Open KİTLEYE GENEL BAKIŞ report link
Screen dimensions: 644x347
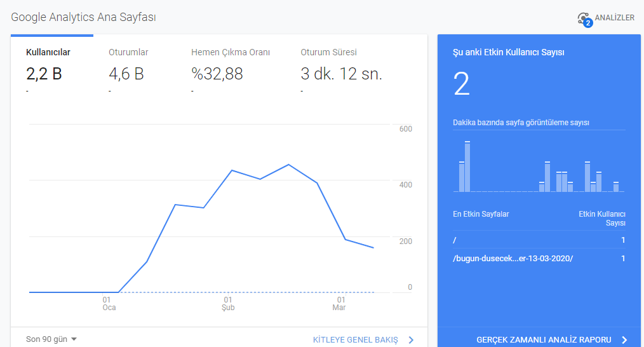click(355, 340)
